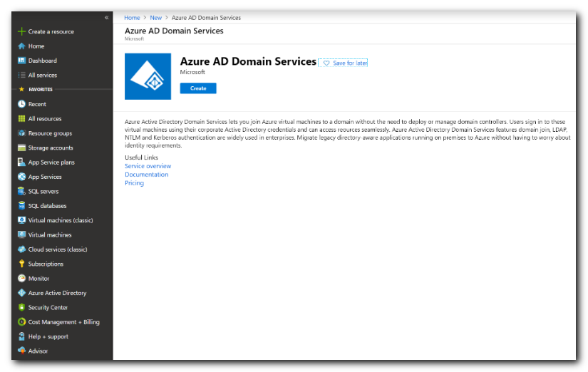The width and height of the screenshot is (588, 372).
Task: Select the Help + support sidebar label
Action: (48, 336)
